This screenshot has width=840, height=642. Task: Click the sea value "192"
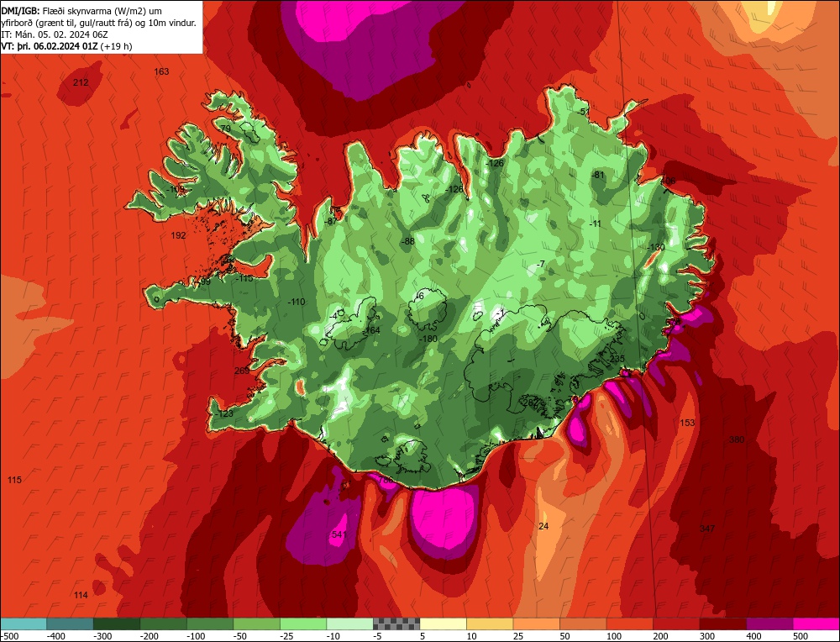178,235
